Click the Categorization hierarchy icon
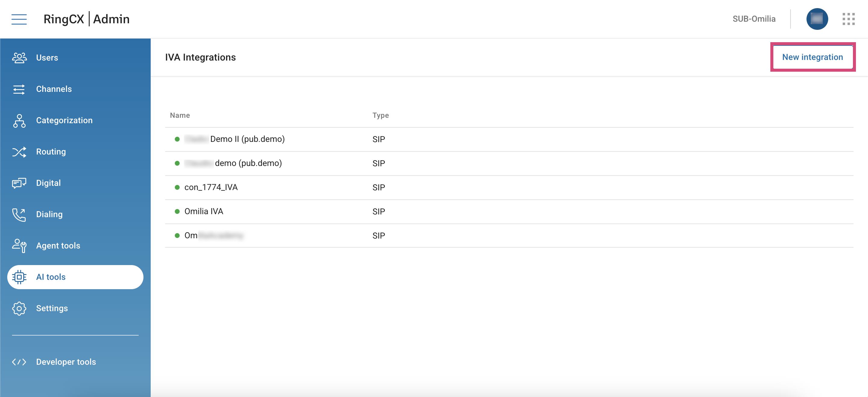Screen dimensions: 868x397 pos(19,120)
